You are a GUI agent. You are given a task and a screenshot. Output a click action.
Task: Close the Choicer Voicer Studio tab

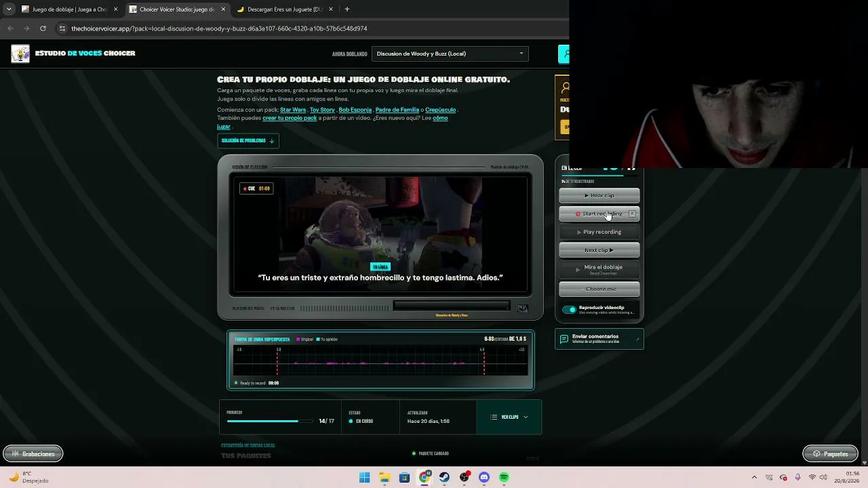pyautogui.click(x=223, y=9)
